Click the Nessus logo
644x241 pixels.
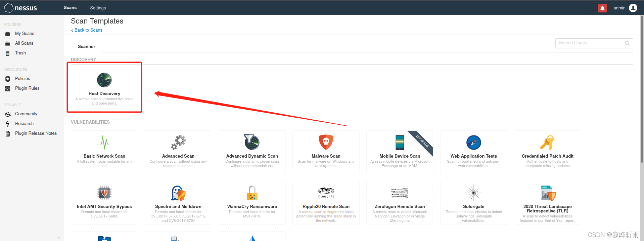20,8
